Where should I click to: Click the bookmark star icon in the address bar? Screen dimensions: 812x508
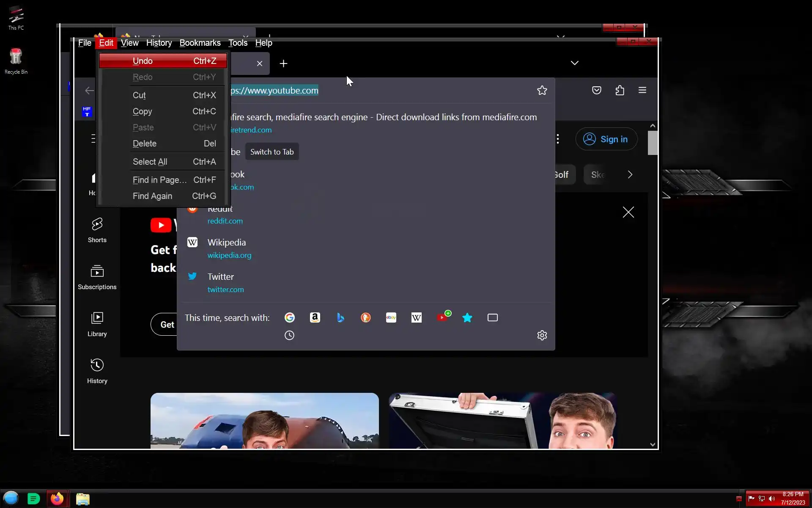542,90
